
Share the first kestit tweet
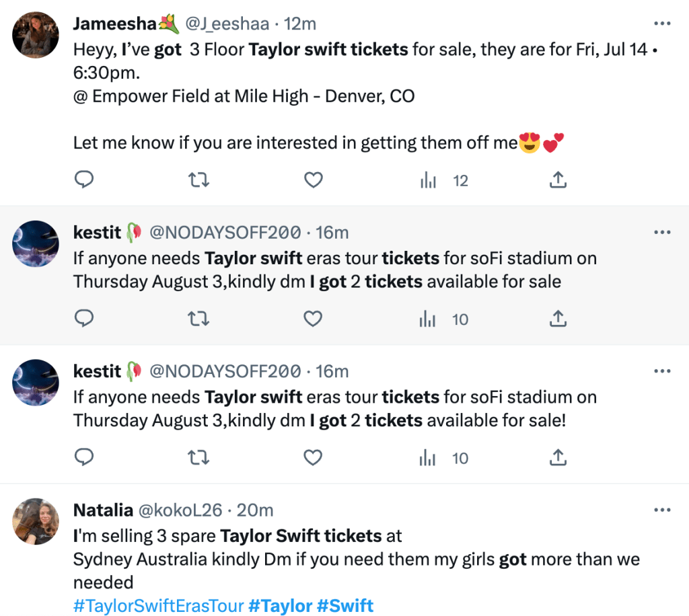[558, 319]
